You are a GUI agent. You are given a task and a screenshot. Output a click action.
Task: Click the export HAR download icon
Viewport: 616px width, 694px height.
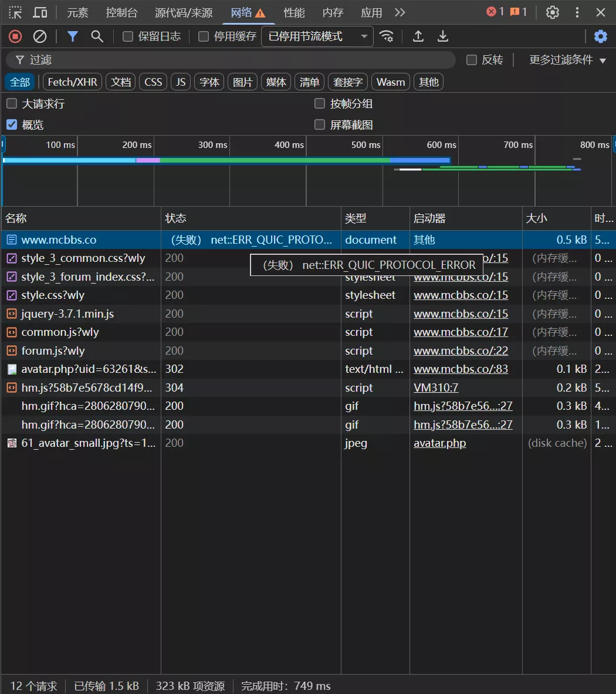(443, 36)
